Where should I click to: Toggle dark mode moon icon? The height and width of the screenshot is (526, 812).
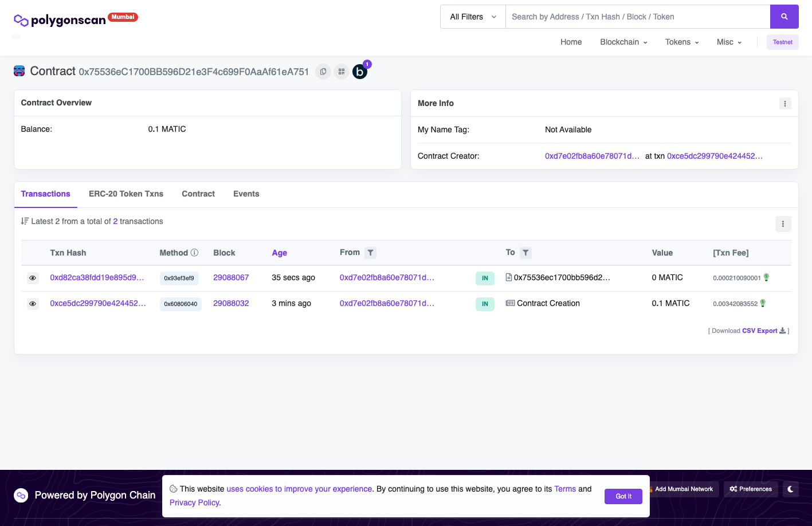coord(790,489)
